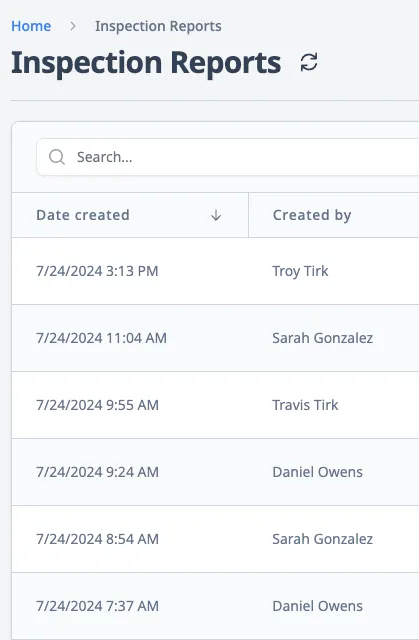
Task: Toggle the Date created sort arrow
Action: [x=216, y=215]
